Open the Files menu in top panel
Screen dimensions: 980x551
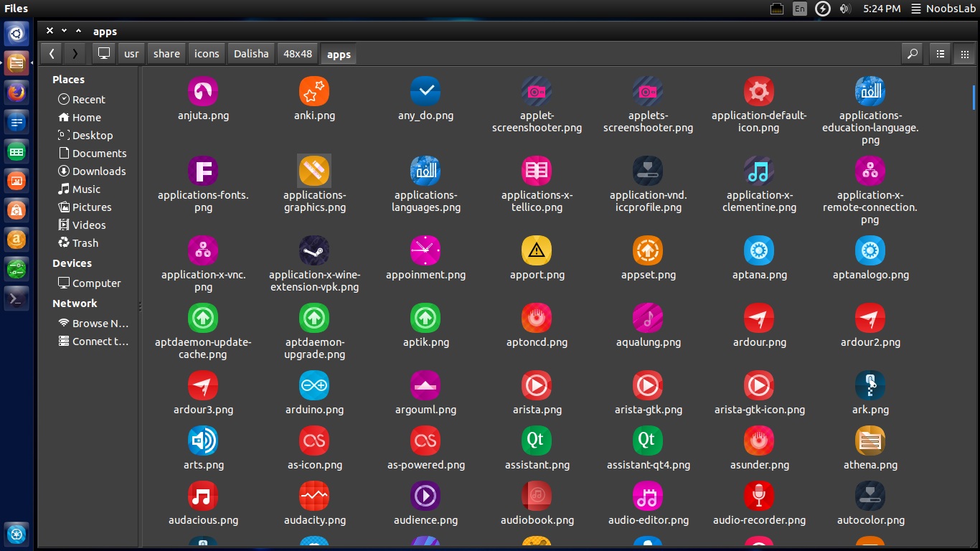click(16, 9)
